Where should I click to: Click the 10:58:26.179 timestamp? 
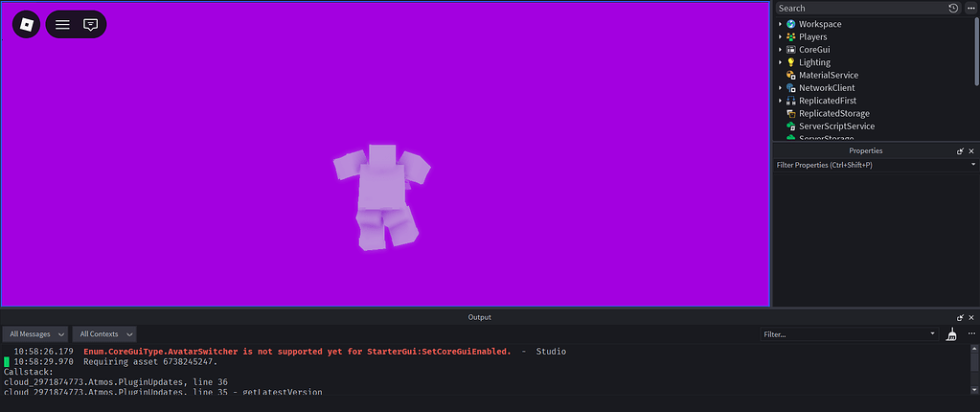click(43, 352)
